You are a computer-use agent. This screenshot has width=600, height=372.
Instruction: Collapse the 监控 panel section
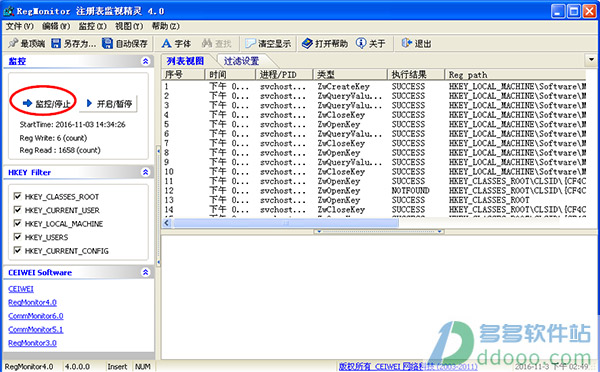[145, 61]
